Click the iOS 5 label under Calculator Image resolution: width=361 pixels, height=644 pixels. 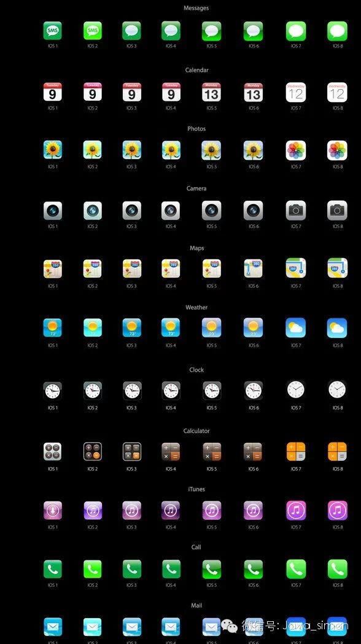[212, 469]
